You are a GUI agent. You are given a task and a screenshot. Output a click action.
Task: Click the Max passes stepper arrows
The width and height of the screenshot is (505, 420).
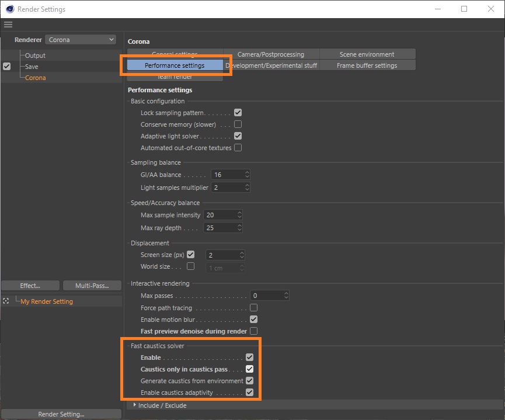pyautogui.click(x=286, y=295)
